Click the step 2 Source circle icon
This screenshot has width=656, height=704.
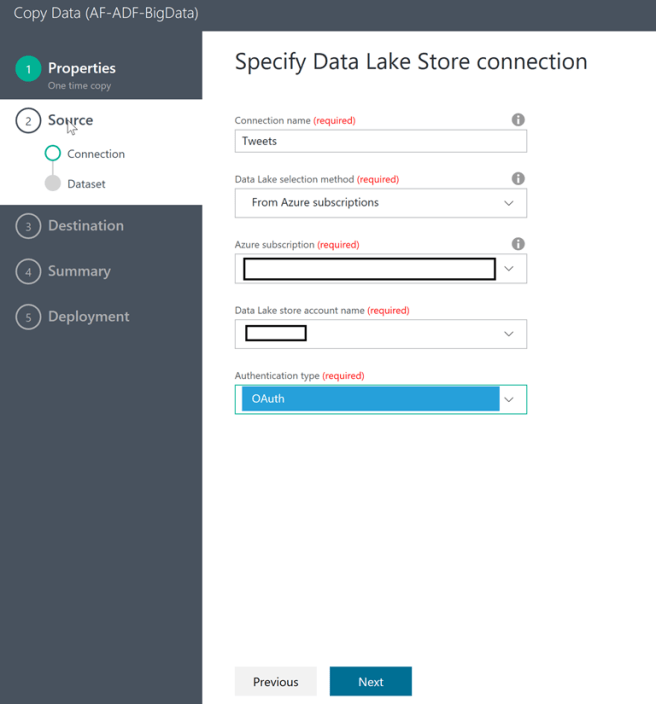tap(28, 121)
